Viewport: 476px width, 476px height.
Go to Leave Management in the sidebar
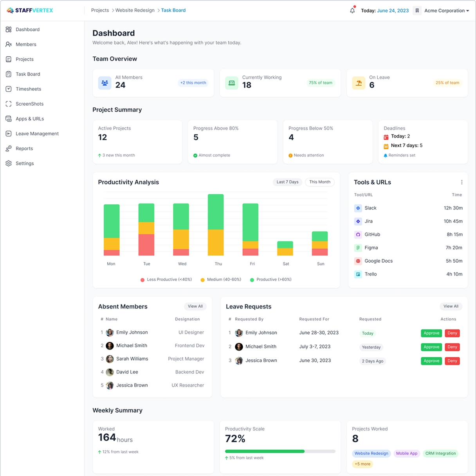[37, 133]
